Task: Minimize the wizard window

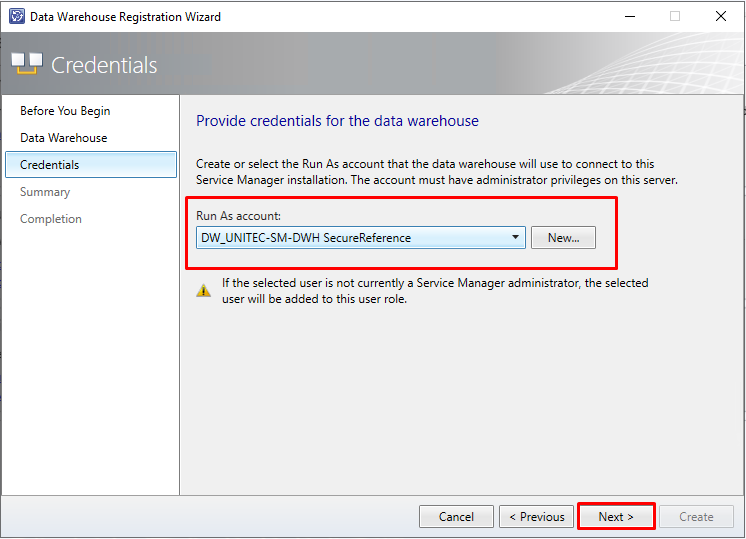Action: pyautogui.click(x=630, y=16)
